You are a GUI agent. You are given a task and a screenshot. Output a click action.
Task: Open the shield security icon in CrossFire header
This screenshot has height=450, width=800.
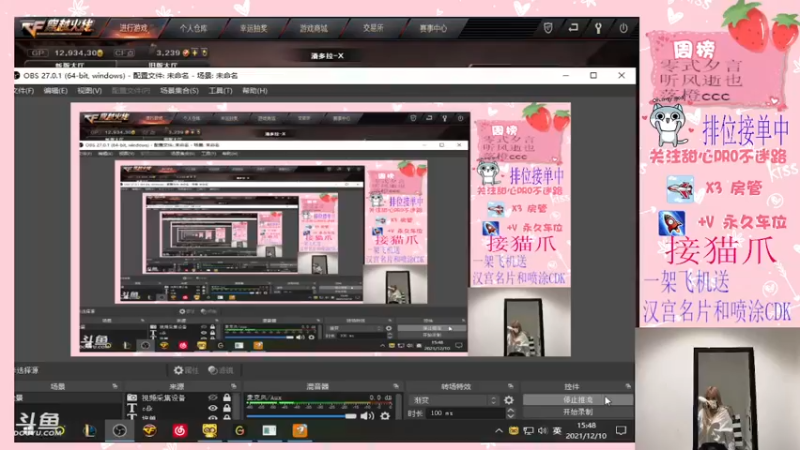pyautogui.click(x=548, y=28)
